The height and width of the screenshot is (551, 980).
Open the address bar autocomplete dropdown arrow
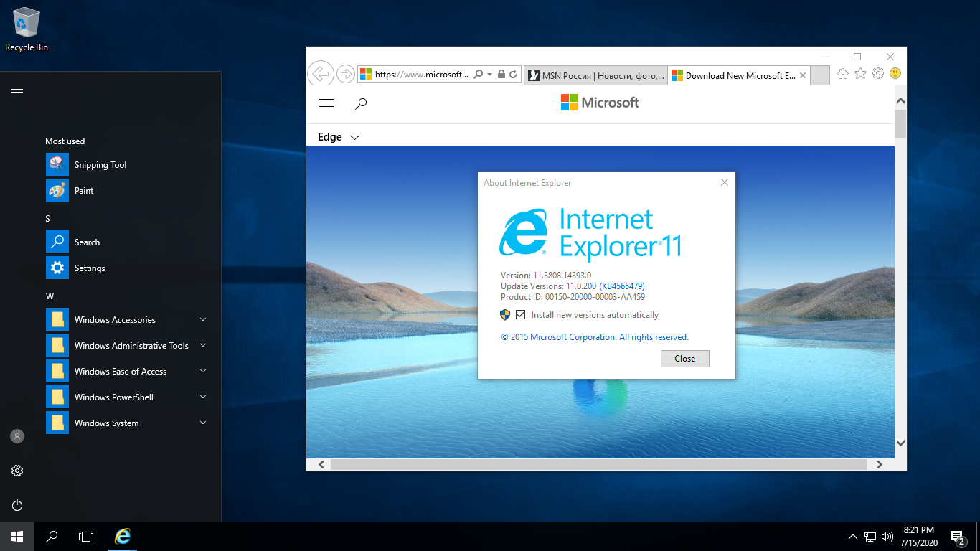(490, 74)
